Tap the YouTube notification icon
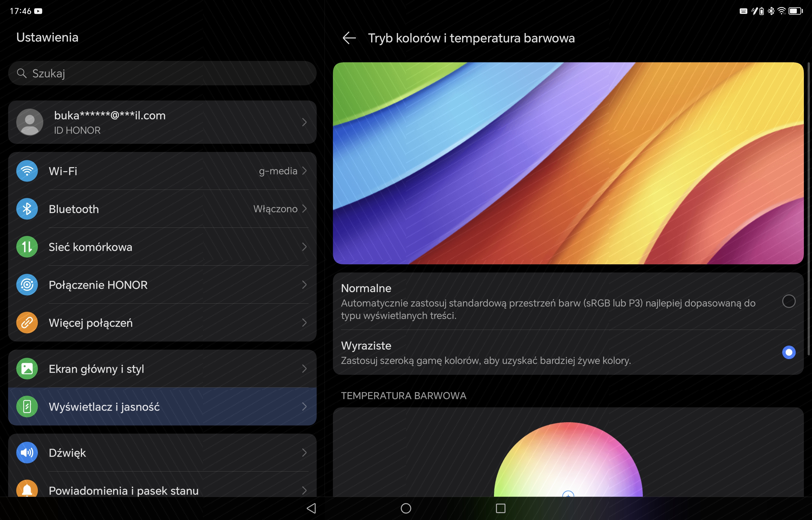812x520 pixels. coord(38,11)
